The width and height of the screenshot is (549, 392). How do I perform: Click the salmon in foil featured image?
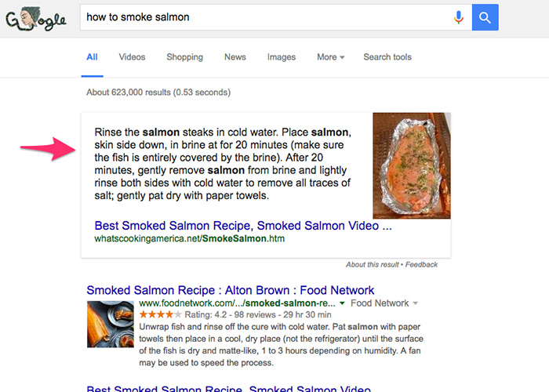pos(412,165)
